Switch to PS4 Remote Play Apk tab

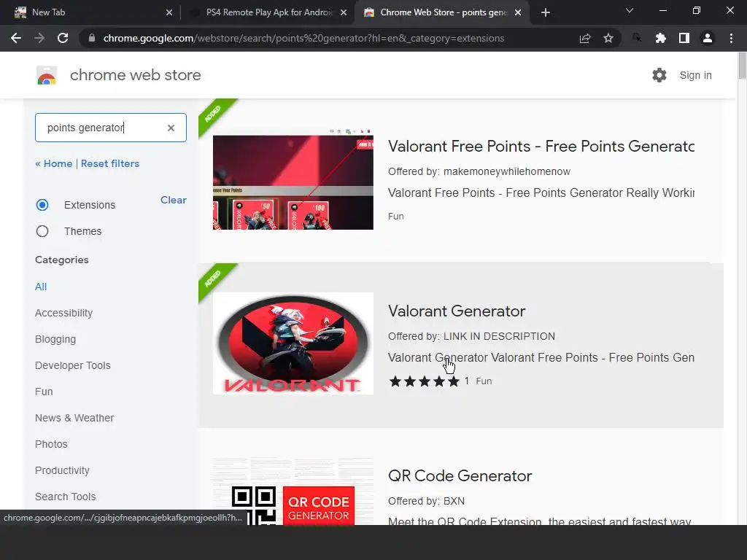point(268,12)
